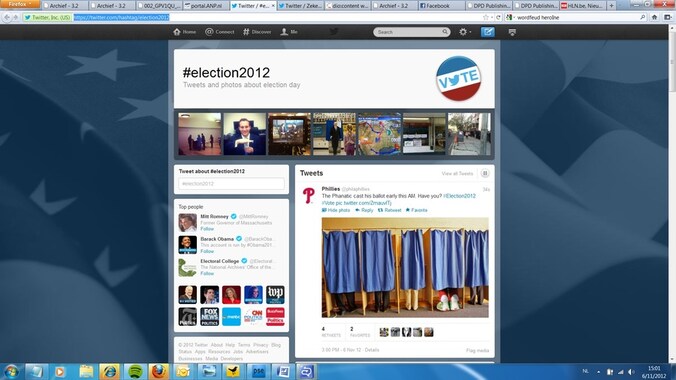Hide photo in the Phillies tweet
This screenshot has height=380, width=676.
[x=336, y=210]
